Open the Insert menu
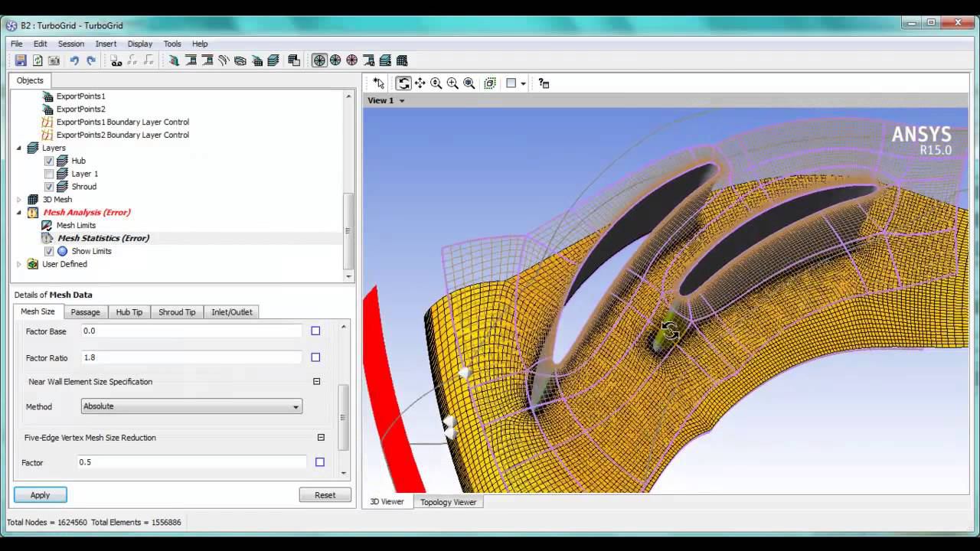The image size is (980, 551). [106, 44]
